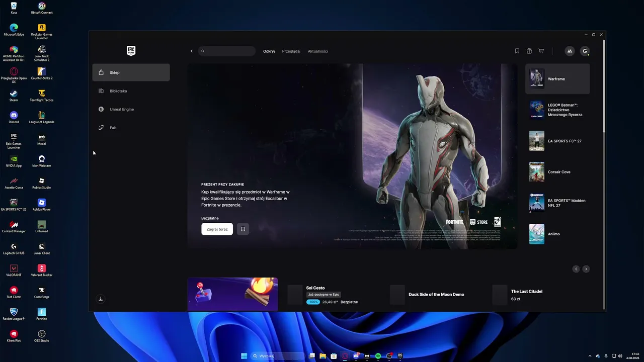Click the Windows taskbar Wyszukaj search box
The image size is (644, 362).
(x=278, y=356)
